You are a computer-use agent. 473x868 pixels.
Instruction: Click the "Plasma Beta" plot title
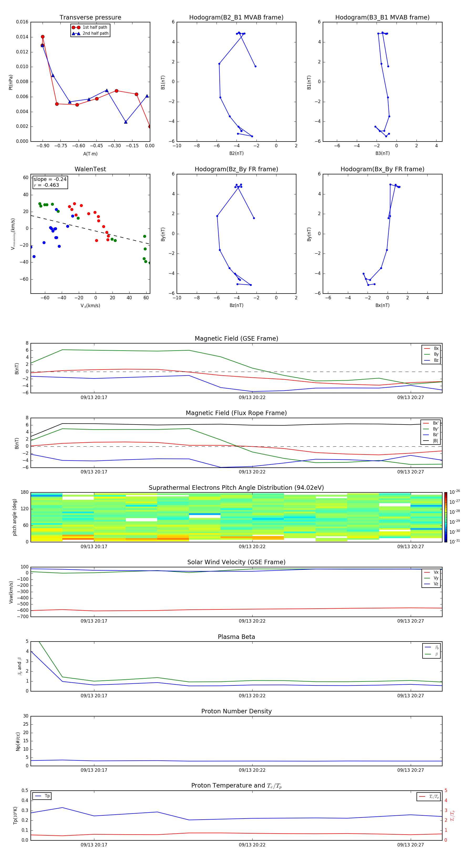tap(236, 637)
